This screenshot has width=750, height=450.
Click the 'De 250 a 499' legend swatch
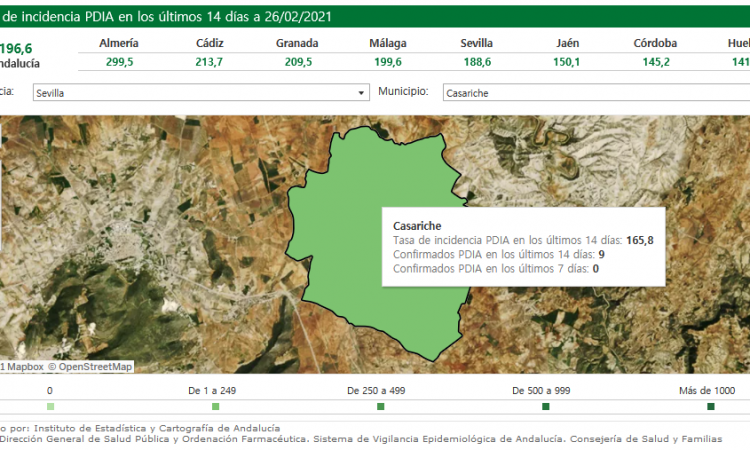[x=380, y=407]
